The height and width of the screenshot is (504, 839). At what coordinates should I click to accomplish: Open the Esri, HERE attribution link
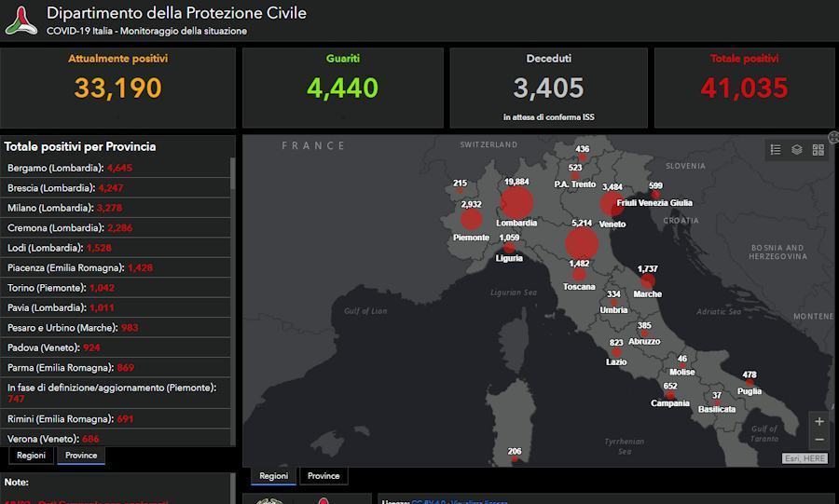pyautogui.click(x=805, y=458)
